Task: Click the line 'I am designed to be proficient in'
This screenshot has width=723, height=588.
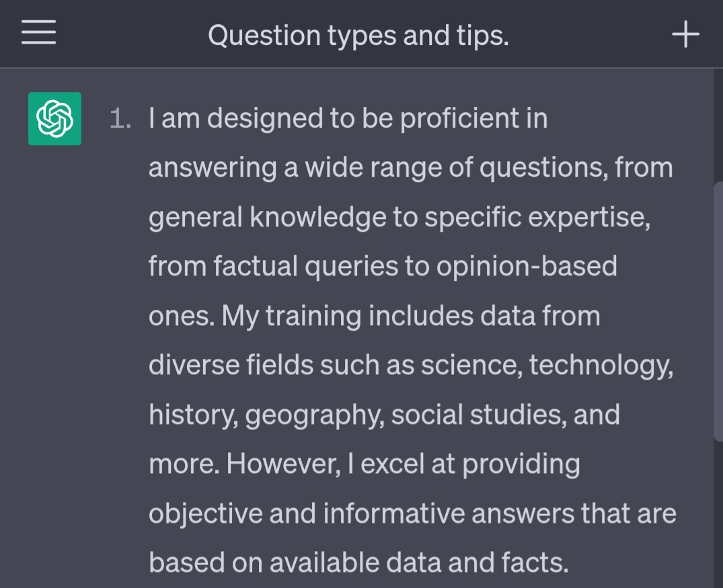Action: [x=348, y=118]
